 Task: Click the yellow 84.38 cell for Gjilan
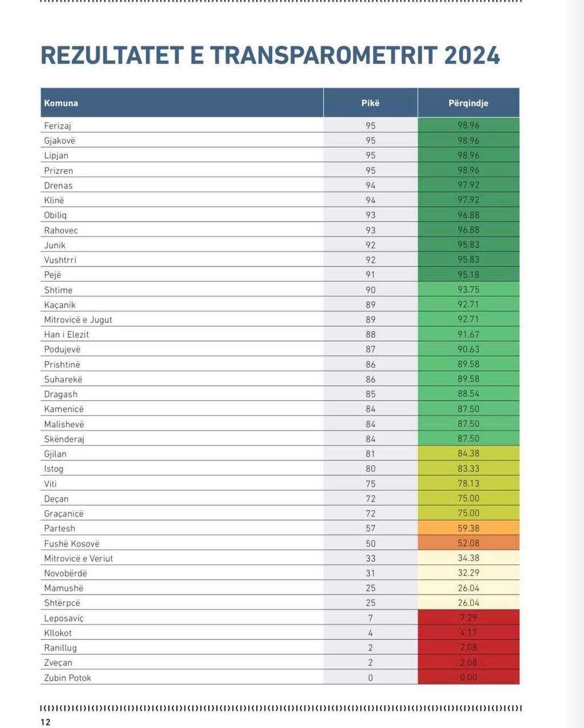click(x=468, y=453)
